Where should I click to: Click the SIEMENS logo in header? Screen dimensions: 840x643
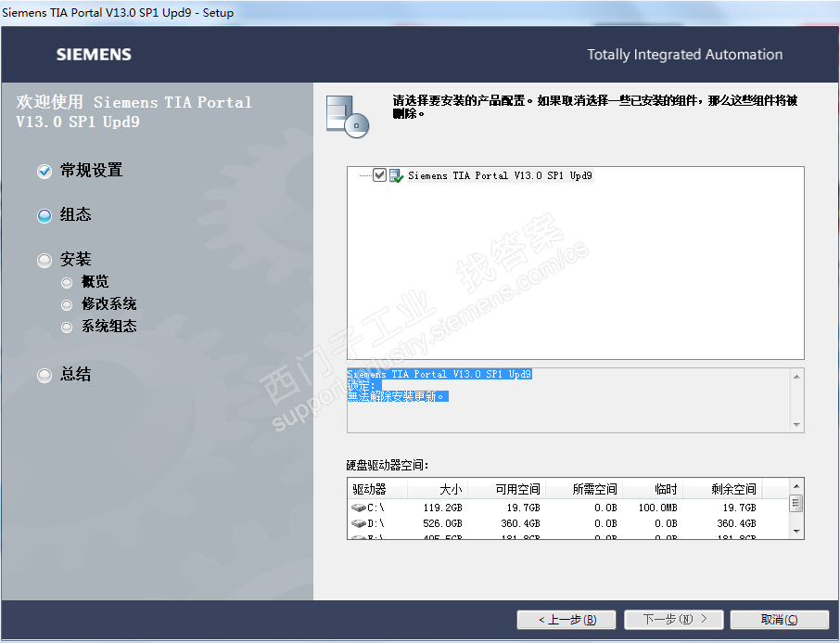pos(94,55)
